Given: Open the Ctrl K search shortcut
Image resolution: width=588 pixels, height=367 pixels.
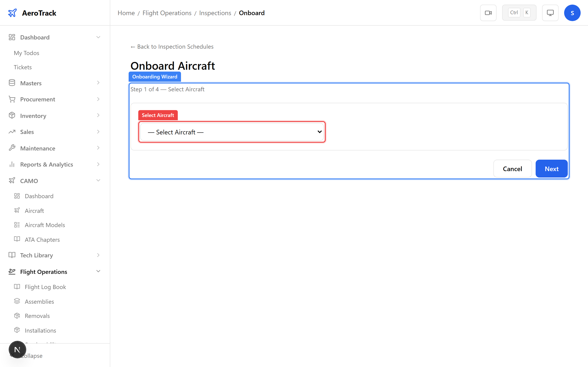Looking at the screenshot, I should point(519,12).
